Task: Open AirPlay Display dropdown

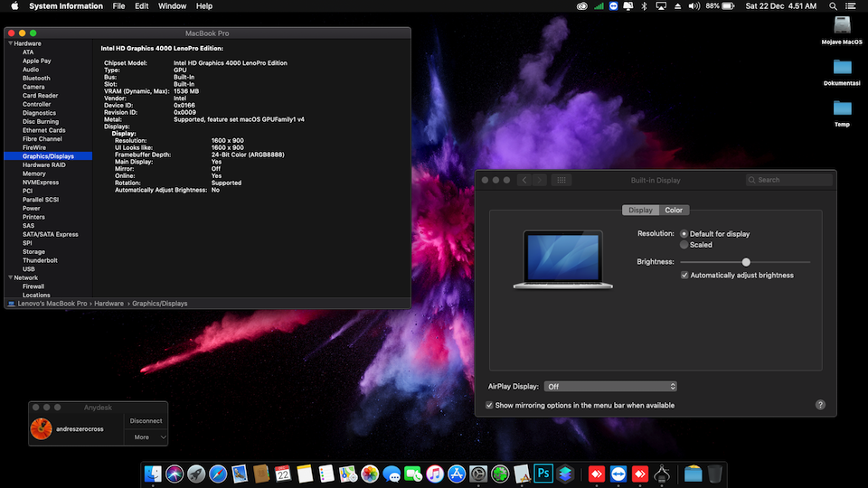Action: click(610, 386)
